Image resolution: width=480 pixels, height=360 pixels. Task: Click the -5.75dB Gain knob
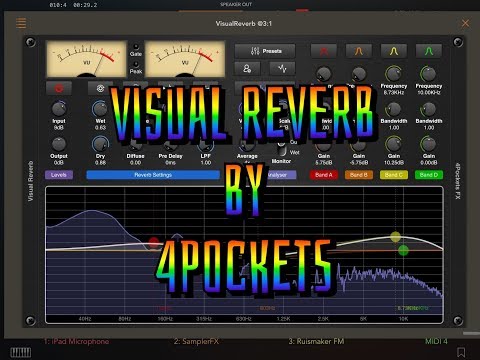pos(359,145)
